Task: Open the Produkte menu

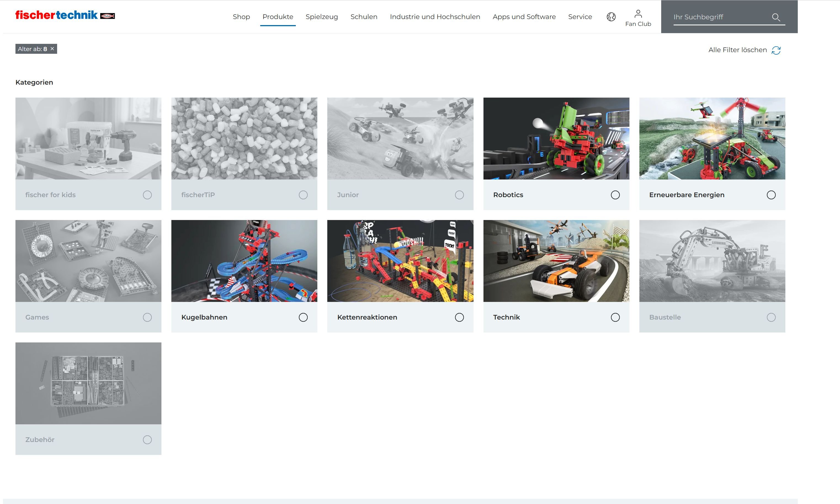Action: click(278, 17)
